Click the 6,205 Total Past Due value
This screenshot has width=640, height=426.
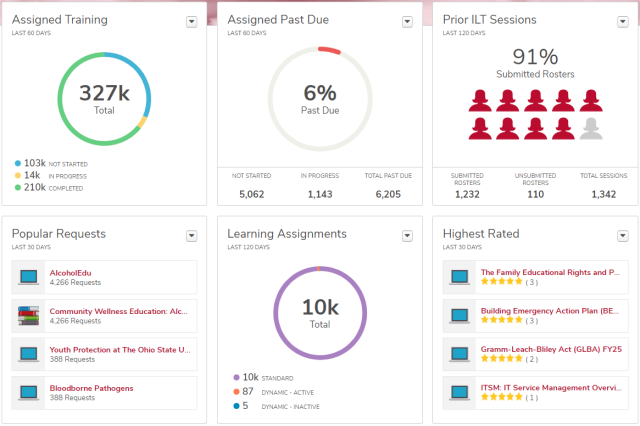point(388,194)
